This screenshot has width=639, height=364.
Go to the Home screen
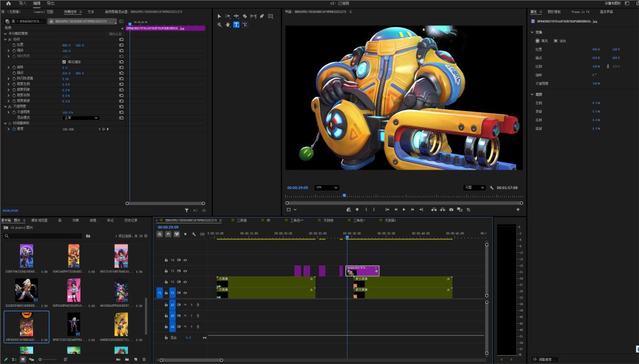click(x=8, y=4)
